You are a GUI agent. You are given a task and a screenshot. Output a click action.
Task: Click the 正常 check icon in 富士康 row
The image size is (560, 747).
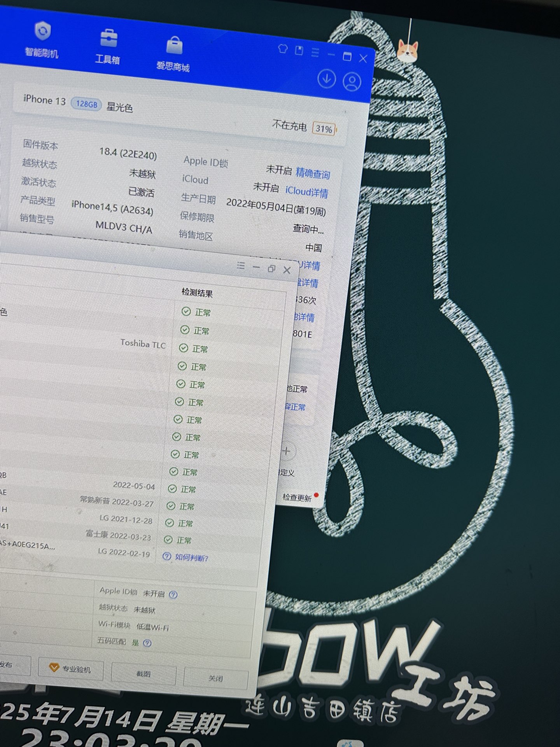tap(168, 539)
